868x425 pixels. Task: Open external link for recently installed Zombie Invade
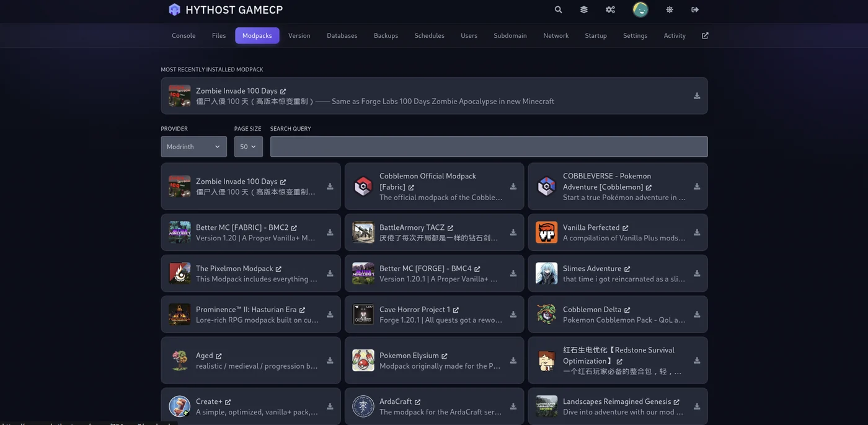[283, 92]
